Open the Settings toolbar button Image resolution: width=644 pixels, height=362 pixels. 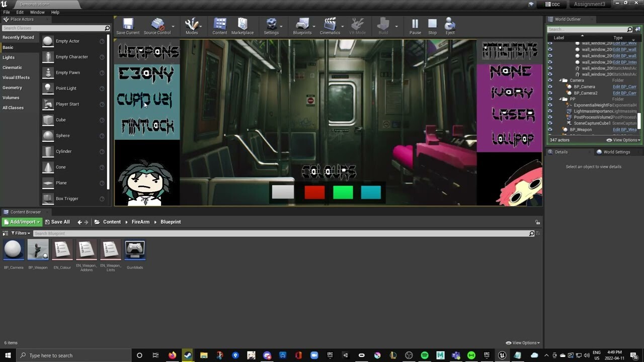[271, 27]
